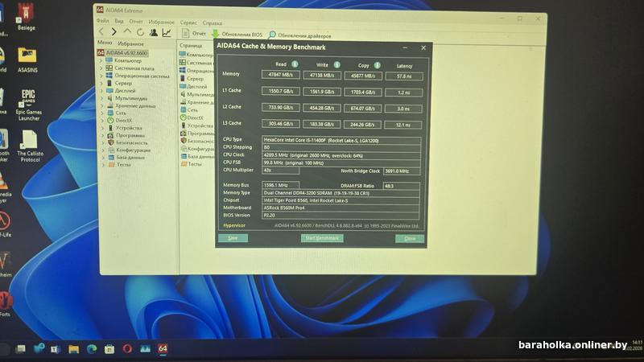Expand the Операционная система tree node
This screenshot has width=644, height=362.
coord(101,76)
